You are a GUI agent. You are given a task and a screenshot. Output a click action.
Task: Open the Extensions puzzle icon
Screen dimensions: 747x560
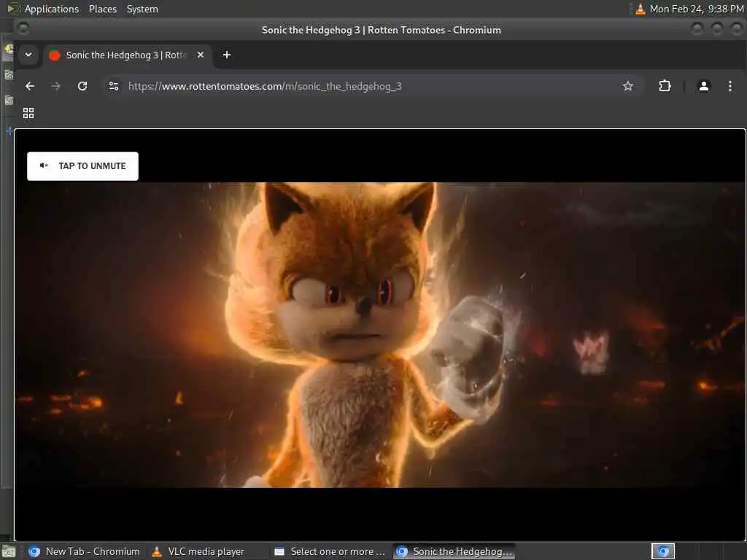[x=665, y=86]
